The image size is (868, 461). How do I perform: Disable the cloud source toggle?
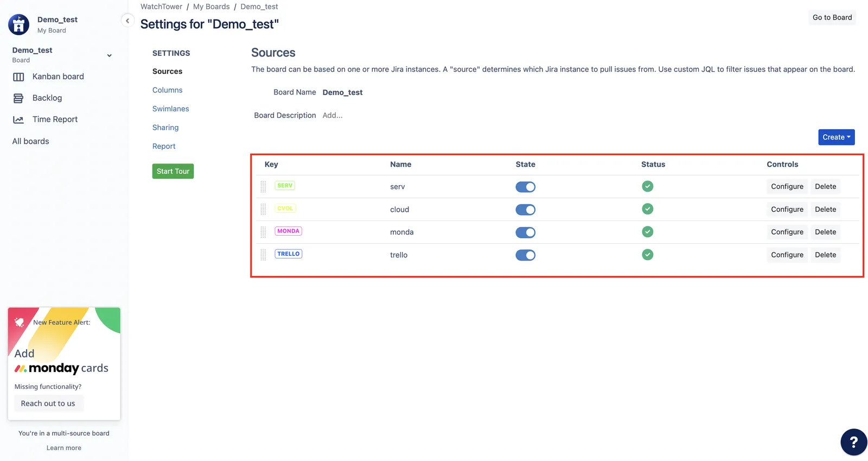(x=525, y=210)
